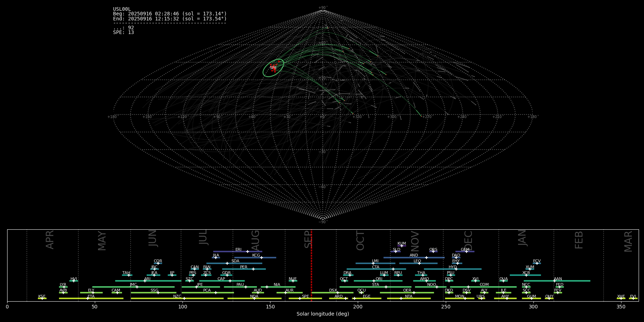Screen dimensions: 644x322
Task: Select the NZC shower label
Action: [x=177, y=297]
